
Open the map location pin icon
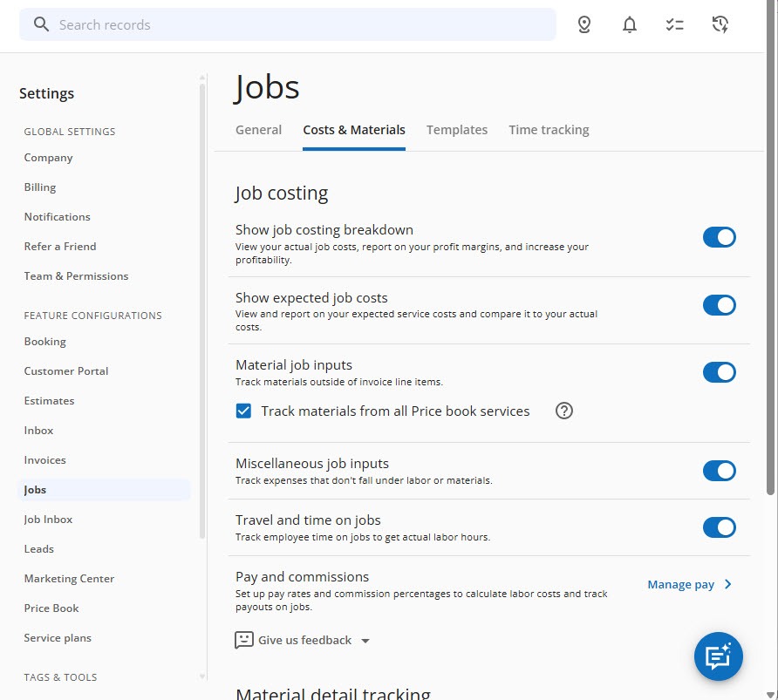pos(584,24)
